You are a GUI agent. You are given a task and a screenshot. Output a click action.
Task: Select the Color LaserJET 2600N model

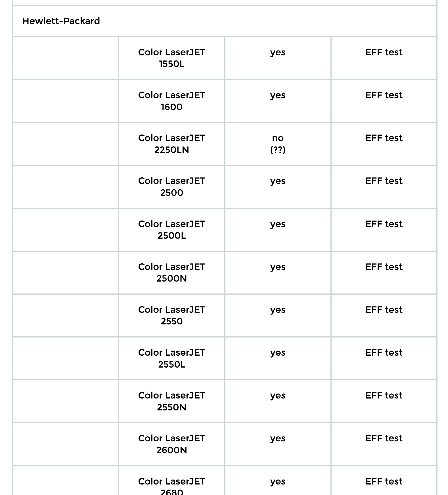point(171,444)
